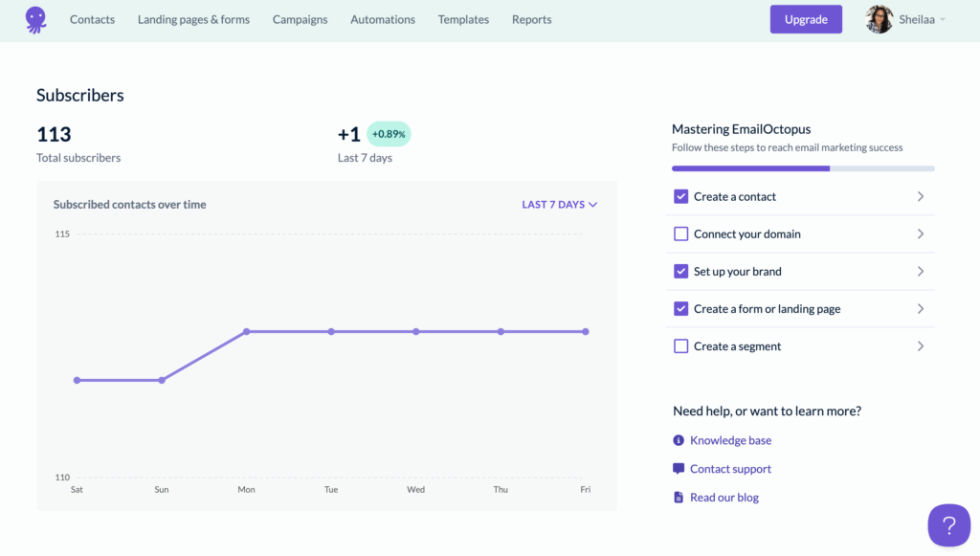
Task: Click the Sheilaa profile avatar picture
Action: [879, 19]
